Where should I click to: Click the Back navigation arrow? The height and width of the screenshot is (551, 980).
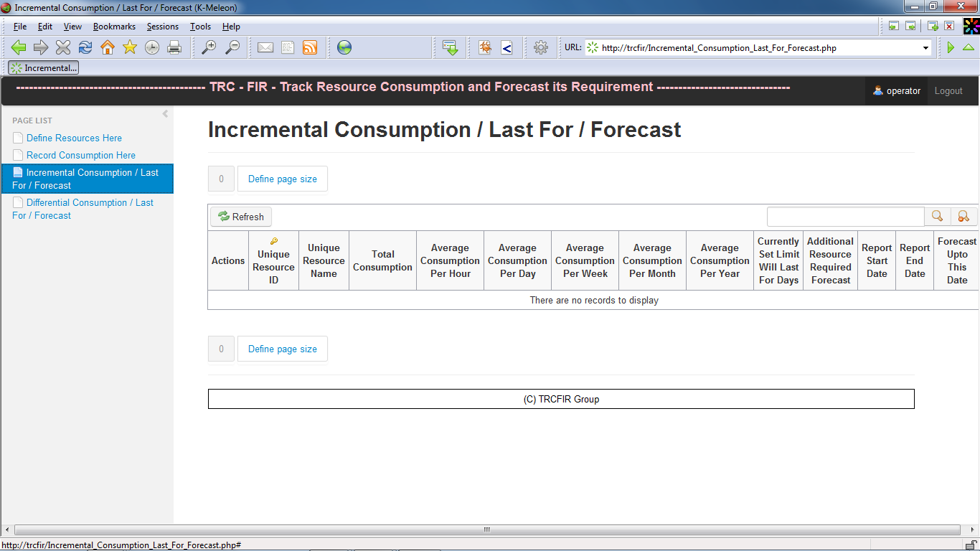coord(19,47)
